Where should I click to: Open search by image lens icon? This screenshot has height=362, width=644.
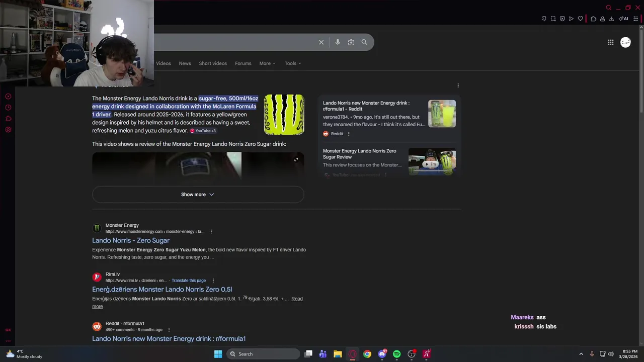(351, 42)
